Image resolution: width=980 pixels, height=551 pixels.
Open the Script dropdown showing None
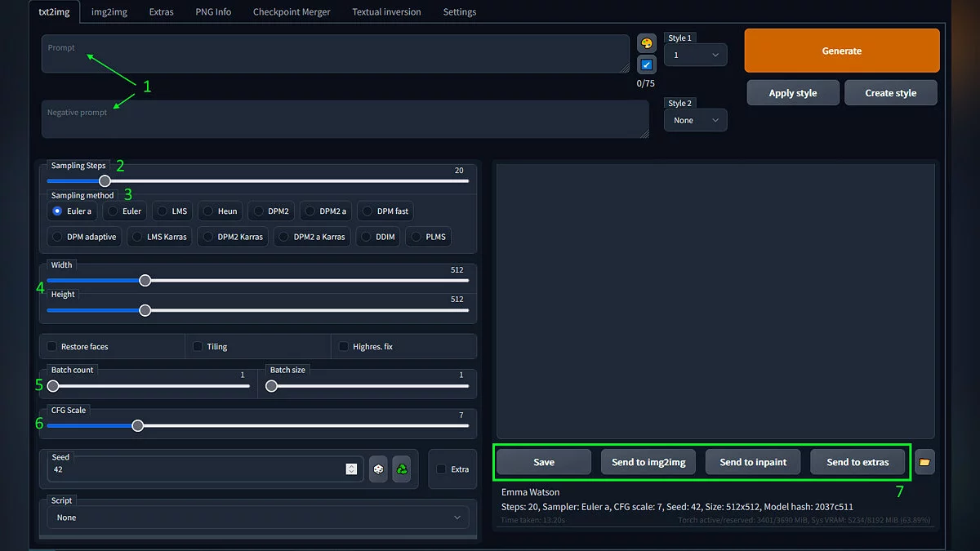[x=257, y=518]
